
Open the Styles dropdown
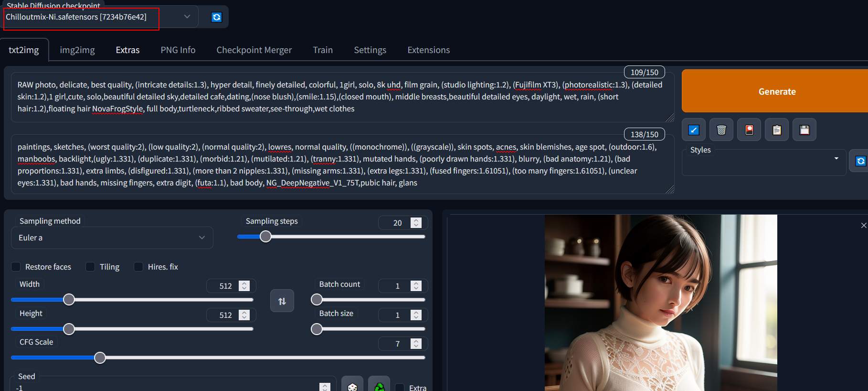pyautogui.click(x=764, y=163)
